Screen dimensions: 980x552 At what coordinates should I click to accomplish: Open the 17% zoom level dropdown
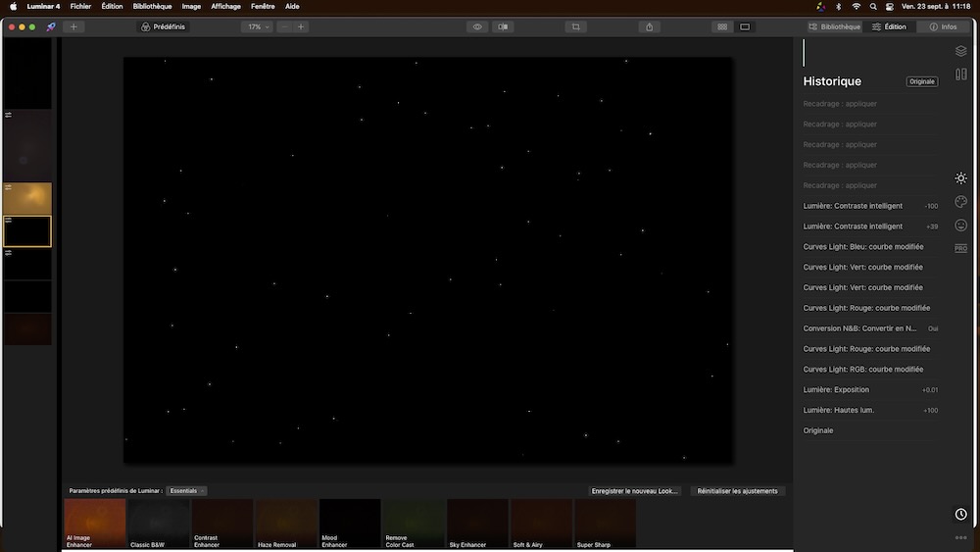257,26
